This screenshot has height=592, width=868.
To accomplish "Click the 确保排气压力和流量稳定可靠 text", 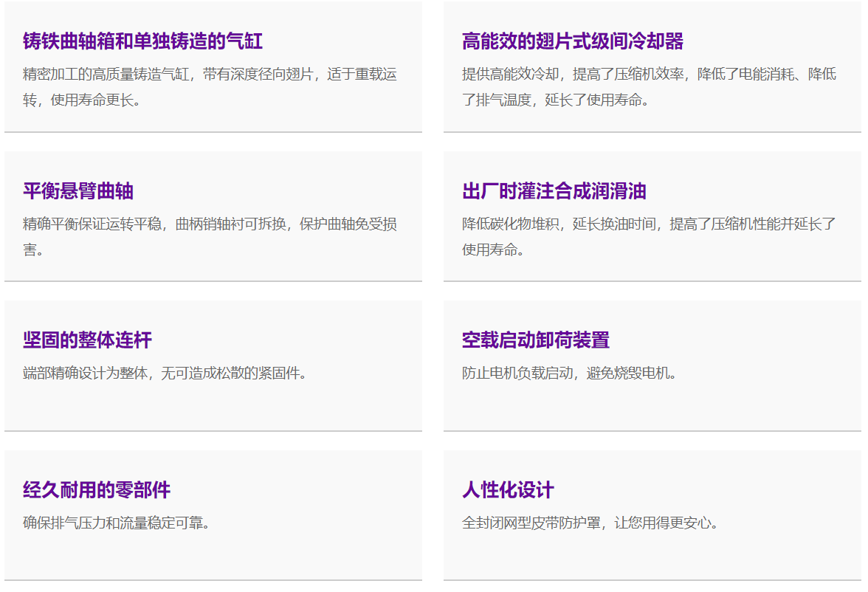I will [x=117, y=523].
